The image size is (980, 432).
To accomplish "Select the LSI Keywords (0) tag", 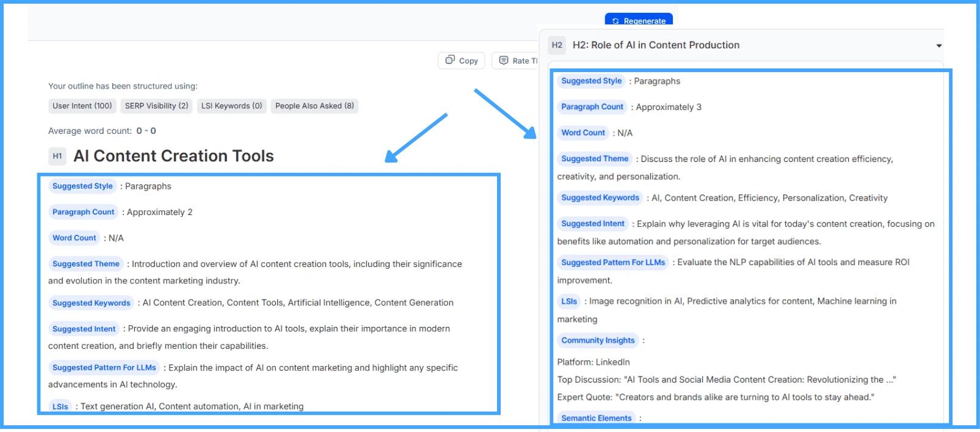I will [231, 106].
